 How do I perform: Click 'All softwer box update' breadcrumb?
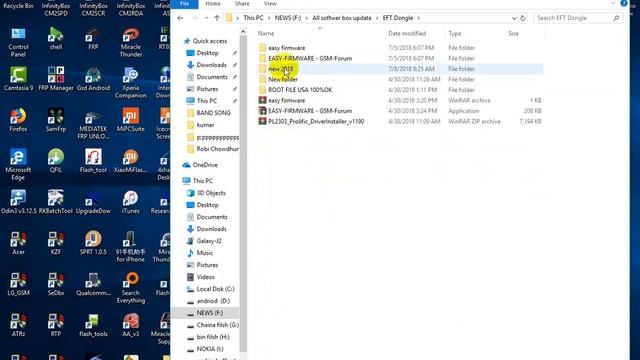[x=342, y=18]
